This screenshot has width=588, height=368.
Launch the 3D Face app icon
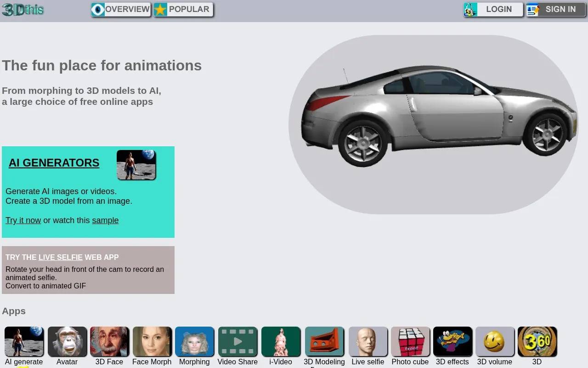(109, 341)
